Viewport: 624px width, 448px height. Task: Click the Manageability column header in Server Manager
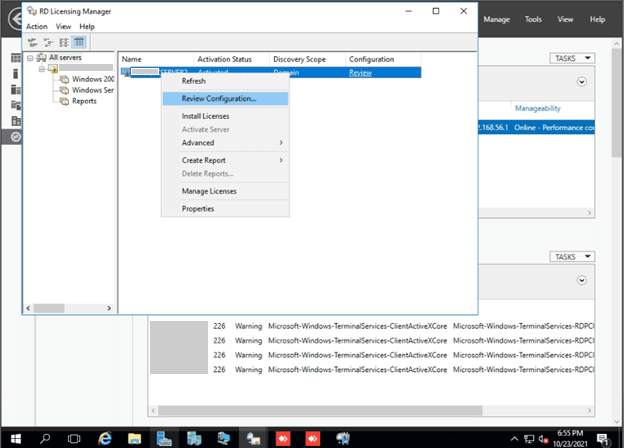coord(538,108)
